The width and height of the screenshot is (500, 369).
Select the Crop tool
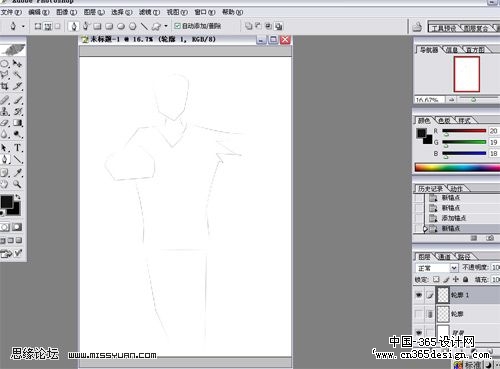pos(5,86)
